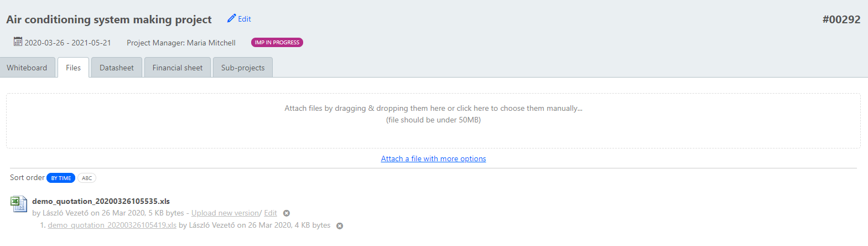Remove older version demo_quotation_20200326105419 via x icon

(340, 226)
